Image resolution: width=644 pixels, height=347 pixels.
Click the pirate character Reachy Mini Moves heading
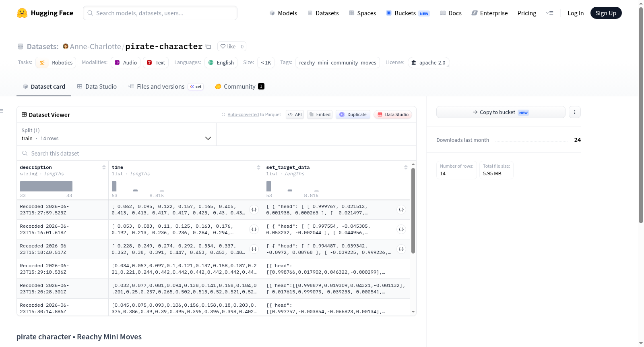(x=79, y=337)
